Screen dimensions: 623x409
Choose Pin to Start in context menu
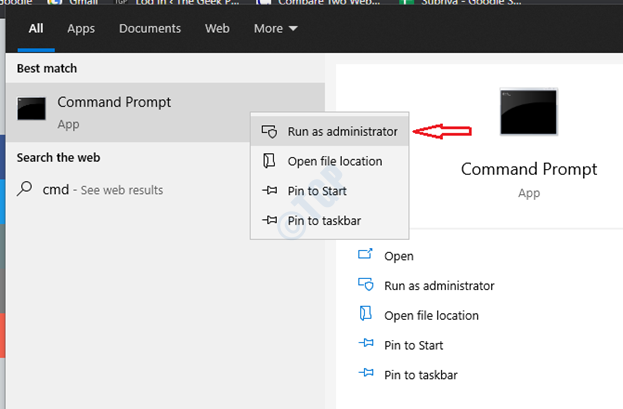point(329,191)
